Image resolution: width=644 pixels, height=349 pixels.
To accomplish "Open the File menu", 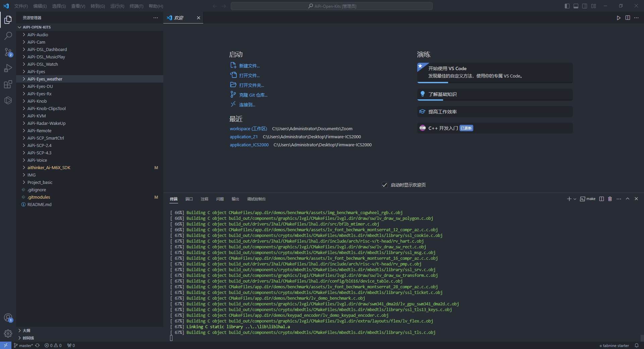I will (x=21, y=6).
